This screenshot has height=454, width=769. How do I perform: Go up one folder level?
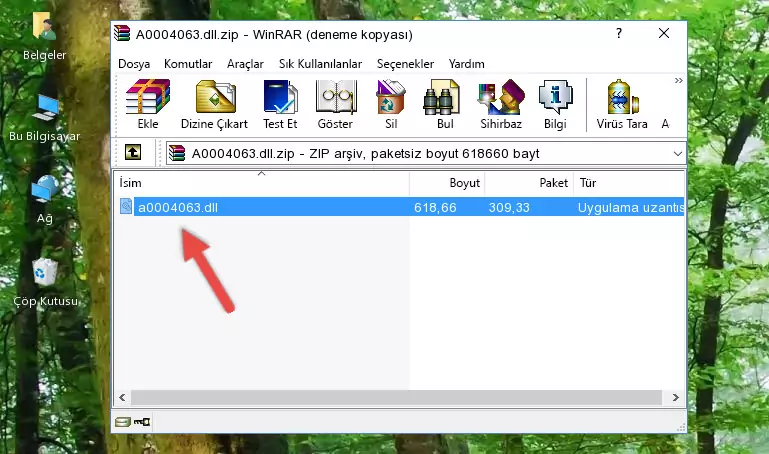click(133, 152)
